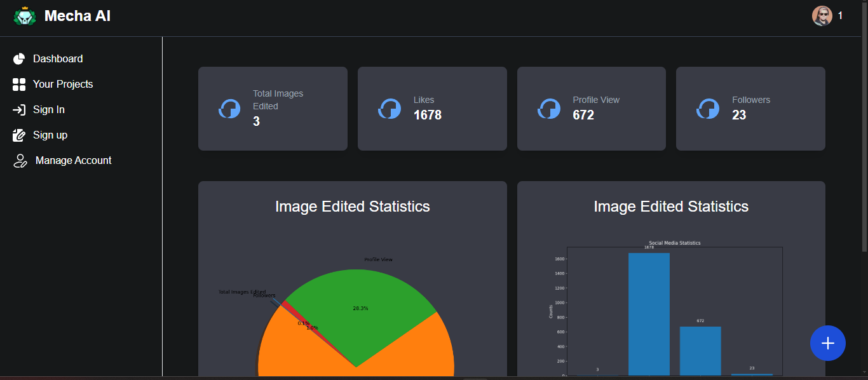Viewport: 868px width, 380px height.
Task: Click the Manage Account person icon
Action: 20,161
